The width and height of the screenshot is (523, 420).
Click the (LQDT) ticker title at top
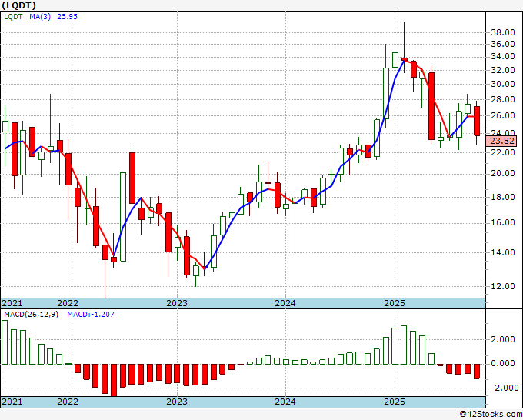point(19,5)
